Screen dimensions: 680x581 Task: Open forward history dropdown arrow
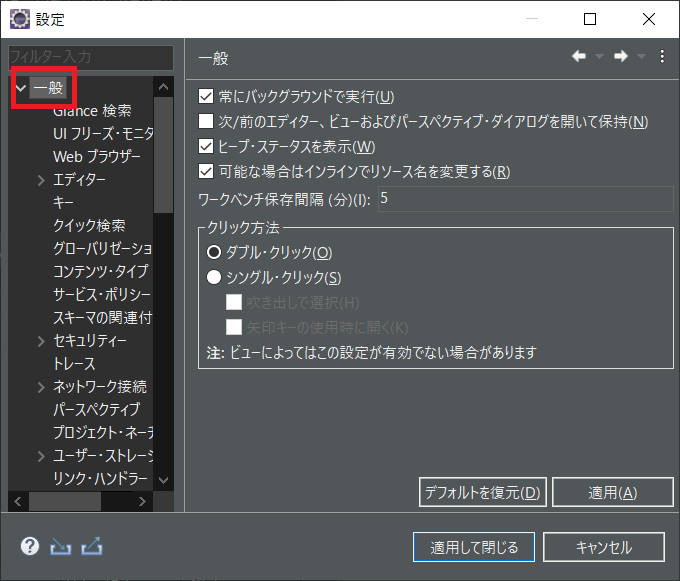point(641,56)
